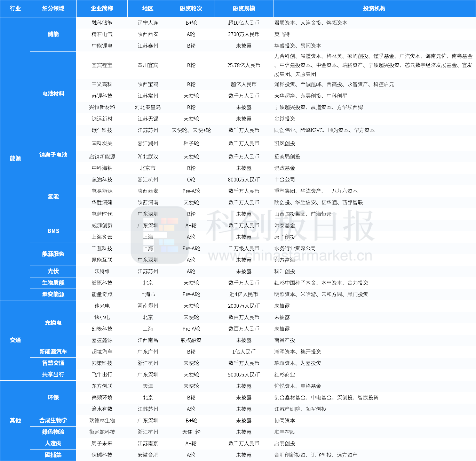Select the 超10亿人民币 funding amount
The width and height of the screenshot is (476, 461).
coord(244,23)
